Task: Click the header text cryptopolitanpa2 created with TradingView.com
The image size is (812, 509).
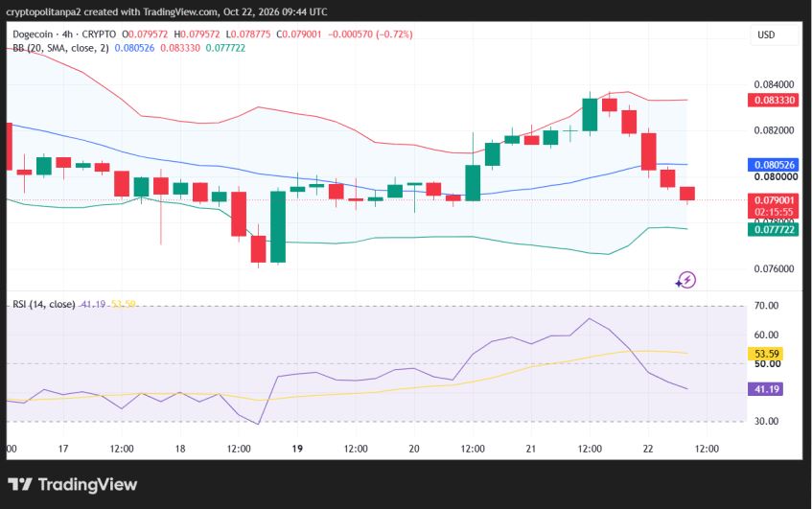Action: point(111,12)
